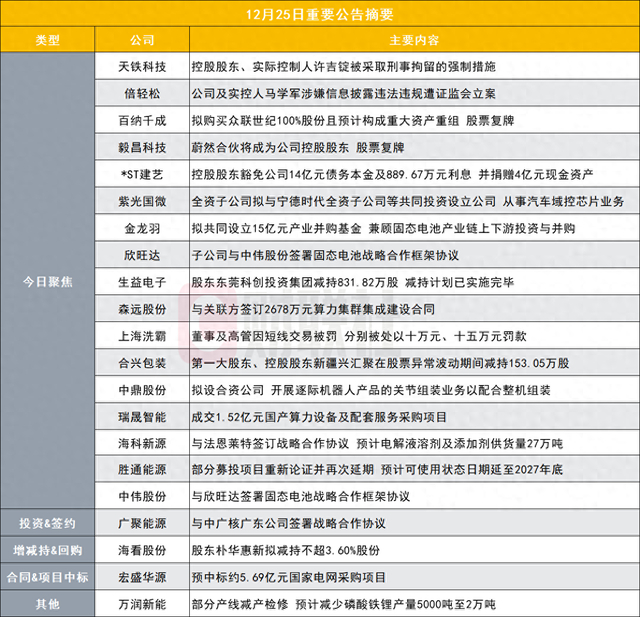640x617 pixels.
Task: Click the 逐际机器人关节组装 announcement text
Action: pyautogui.click(x=371, y=390)
